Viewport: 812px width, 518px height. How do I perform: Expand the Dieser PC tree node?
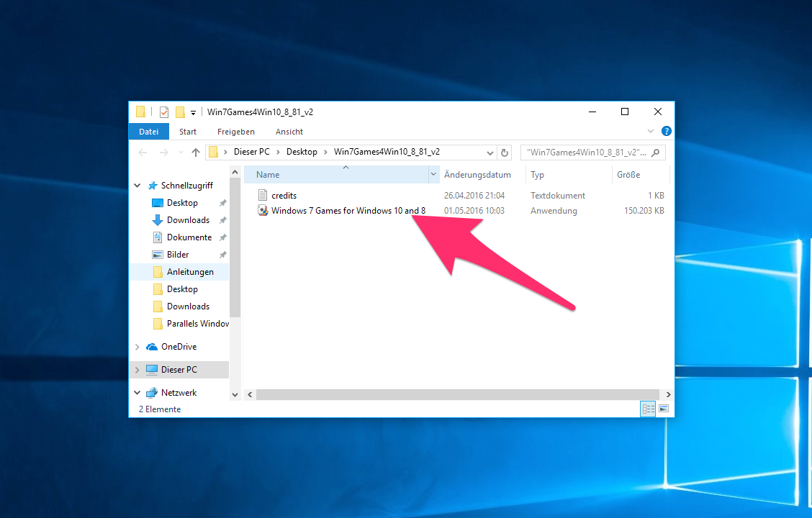click(x=137, y=370)
